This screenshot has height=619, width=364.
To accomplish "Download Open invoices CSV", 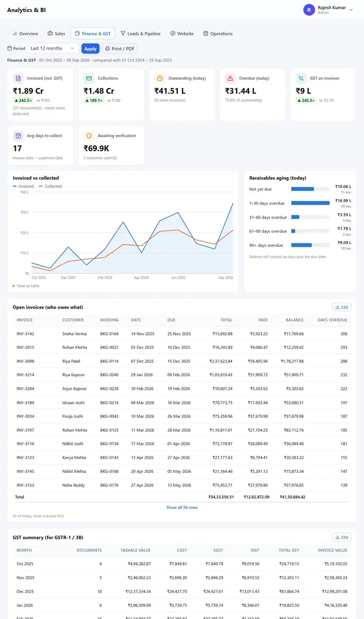I will point(342,307).
